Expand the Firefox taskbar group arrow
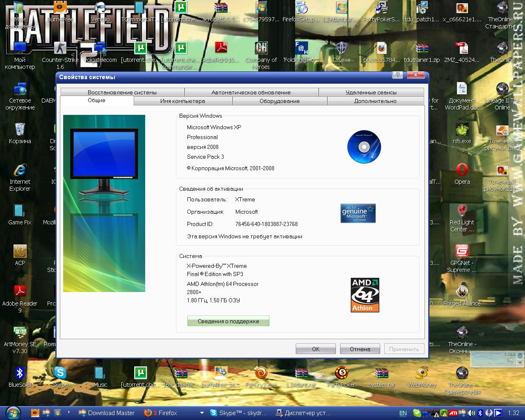The image size is (525, 420). click(x=202, y=413)
